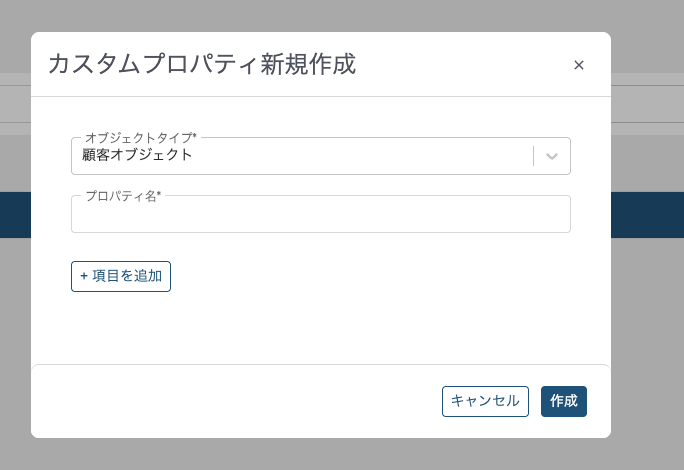The width and height of the screenshot is (684, 470).
Task: Expand the オブジェクトタイプ dropdown chevron
Action: pyautogui.click(x=552, y=156)
